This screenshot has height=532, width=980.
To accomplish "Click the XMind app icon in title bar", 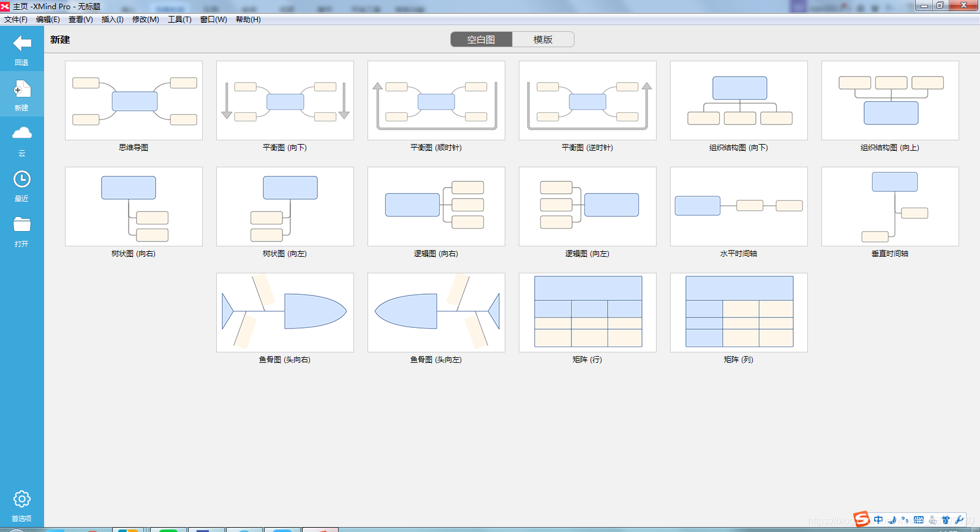I will [6, 6].
